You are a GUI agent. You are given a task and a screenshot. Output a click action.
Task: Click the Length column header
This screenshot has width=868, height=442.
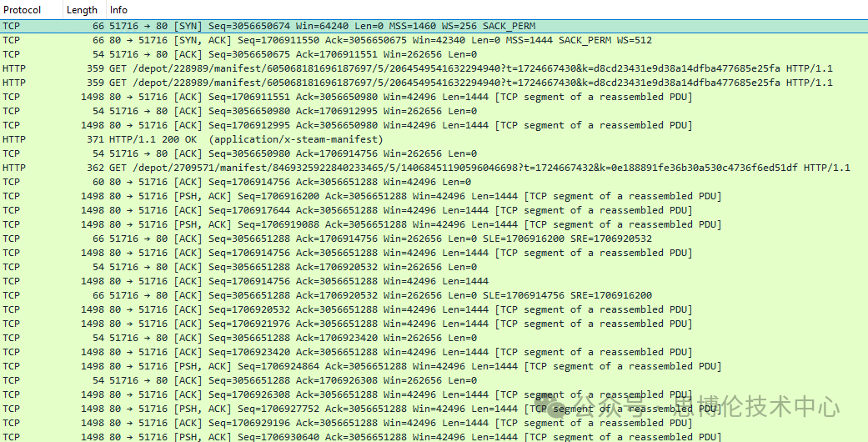82,10
